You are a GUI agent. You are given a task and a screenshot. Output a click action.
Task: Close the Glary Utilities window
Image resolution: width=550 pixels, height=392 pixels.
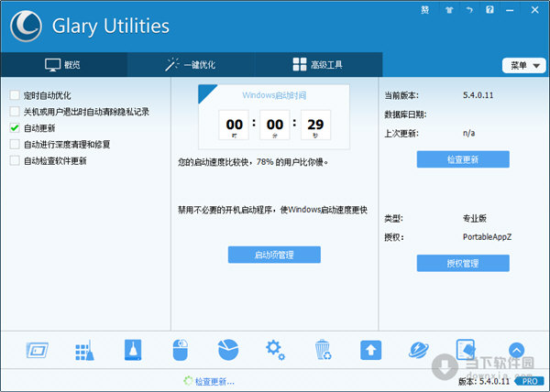(534, 10)
